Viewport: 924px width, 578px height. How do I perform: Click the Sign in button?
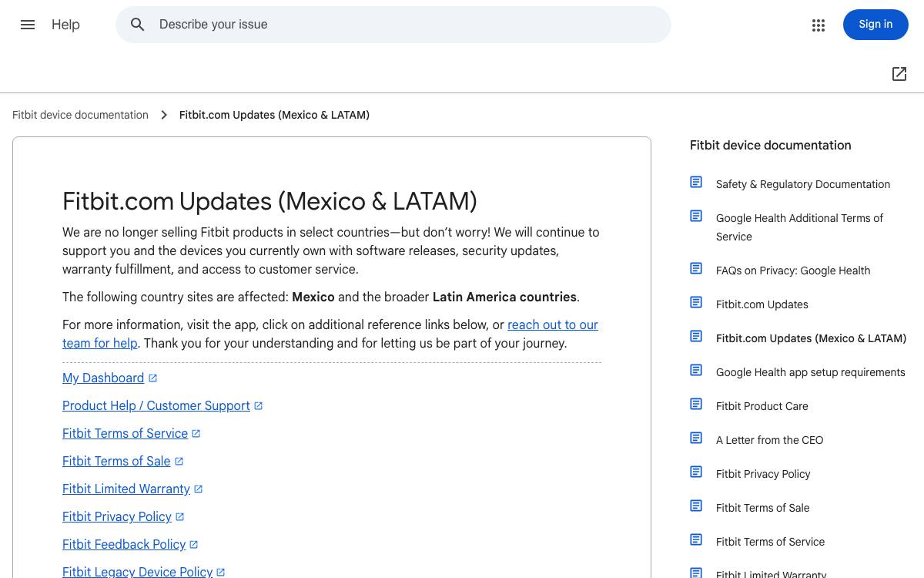pyautogui.click(x=875, y=25)
